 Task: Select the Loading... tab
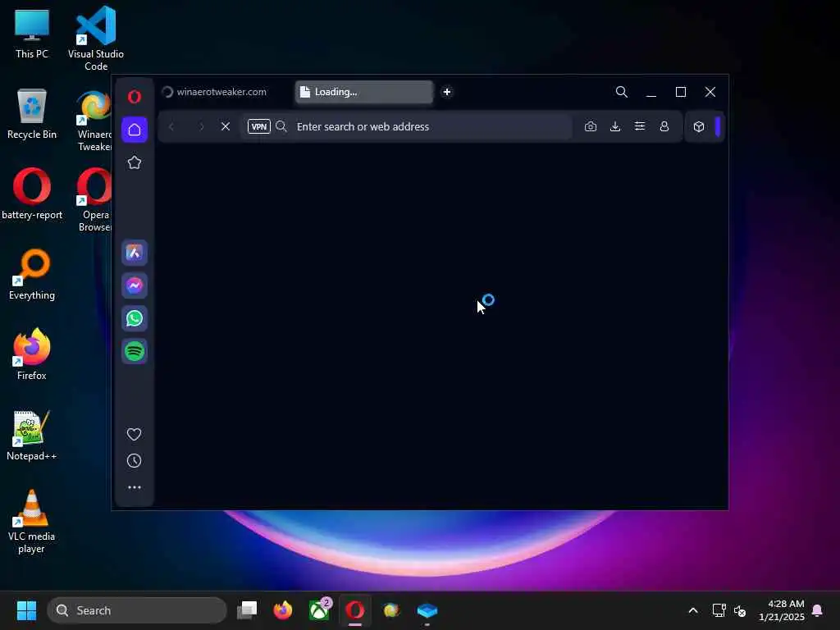point(363,92)
